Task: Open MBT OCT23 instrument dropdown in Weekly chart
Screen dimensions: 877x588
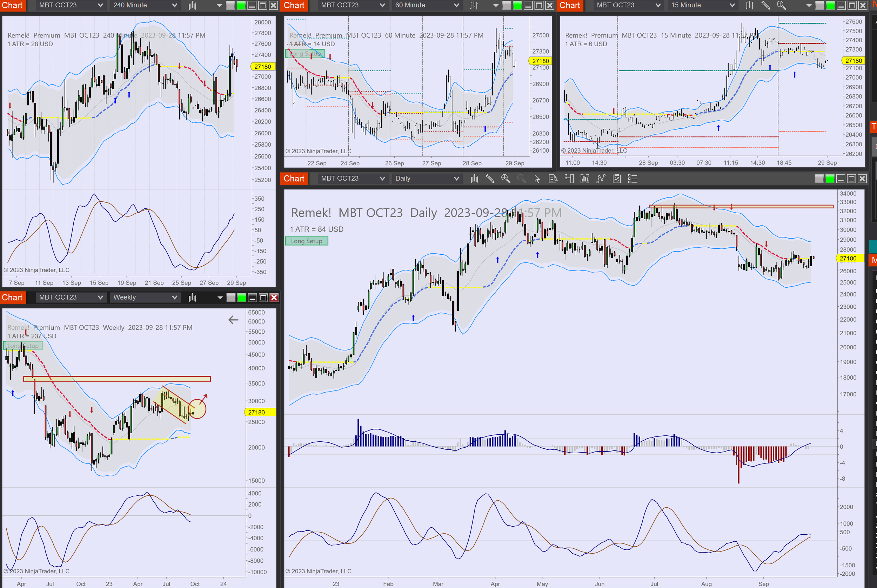Action: point(71,298)
